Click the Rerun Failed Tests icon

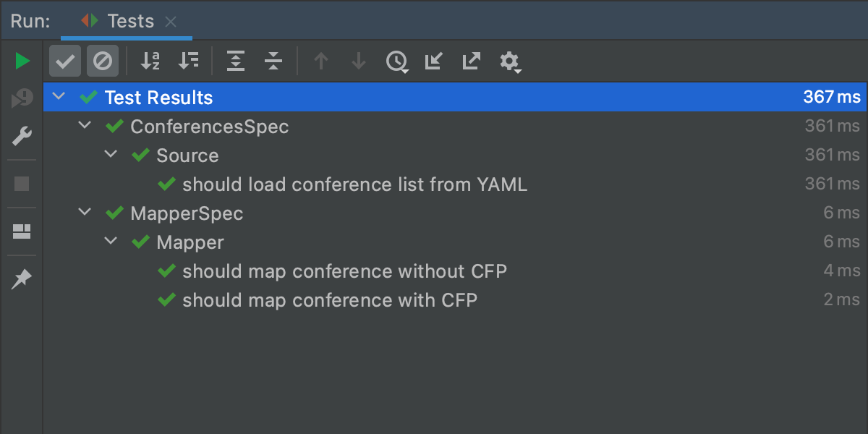pos(22,98)
